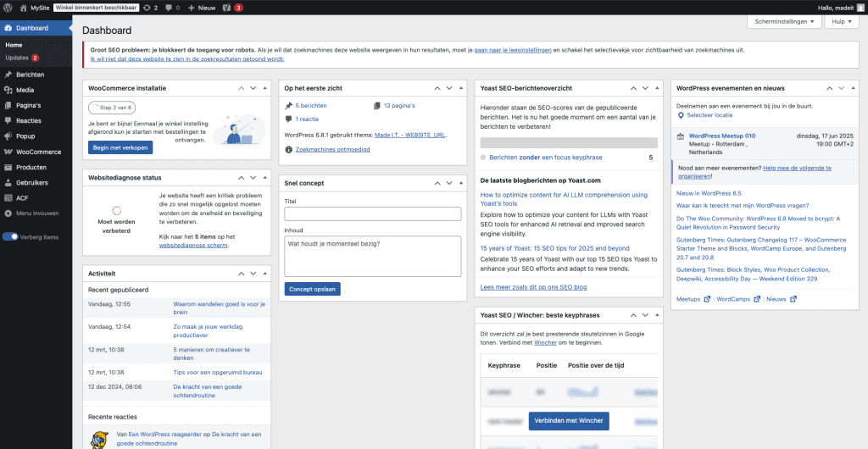The height and width of the screenshot is (449, 868).
Task: Click ACF icon in sidebar
Action: click(x=8, y=198)
